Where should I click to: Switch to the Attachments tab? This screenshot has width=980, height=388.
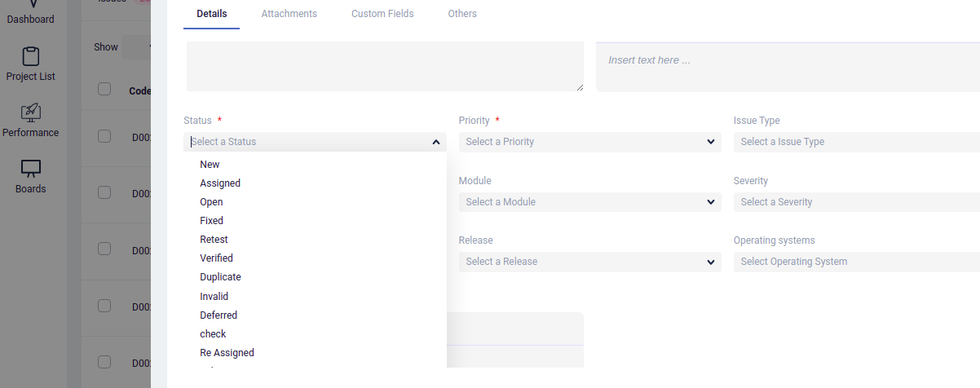tap(289, 14)
